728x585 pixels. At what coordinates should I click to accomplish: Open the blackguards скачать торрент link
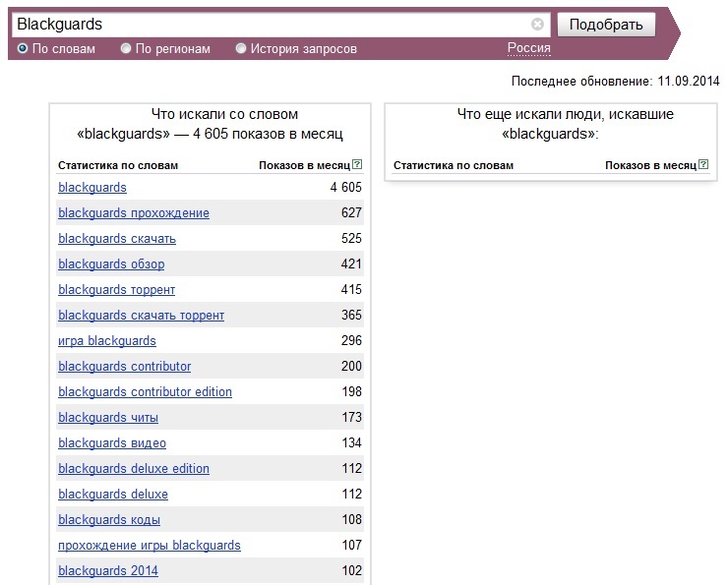(141, 316)
